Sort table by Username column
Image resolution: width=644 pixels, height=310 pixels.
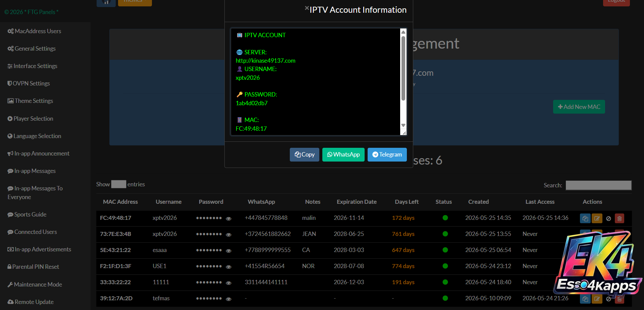coord(168,202)
